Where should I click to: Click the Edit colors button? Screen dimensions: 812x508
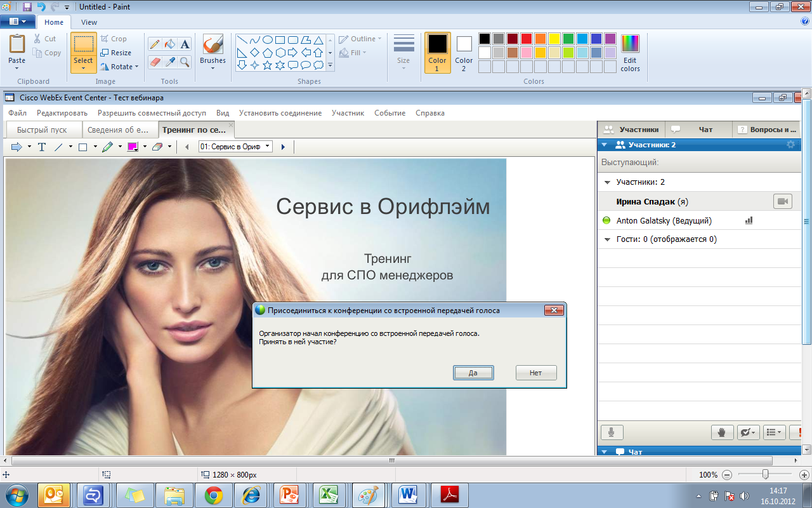click(x=630, y=53)
